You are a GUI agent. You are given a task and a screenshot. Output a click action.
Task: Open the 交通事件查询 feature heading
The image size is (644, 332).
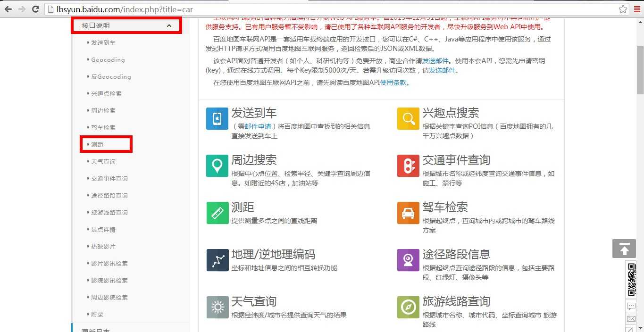(x=456, y=160)
